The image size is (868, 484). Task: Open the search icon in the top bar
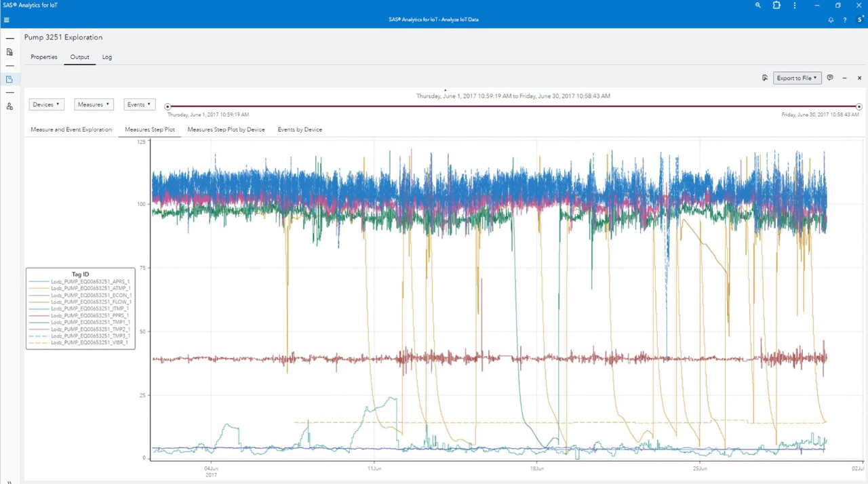click(757, 5)
